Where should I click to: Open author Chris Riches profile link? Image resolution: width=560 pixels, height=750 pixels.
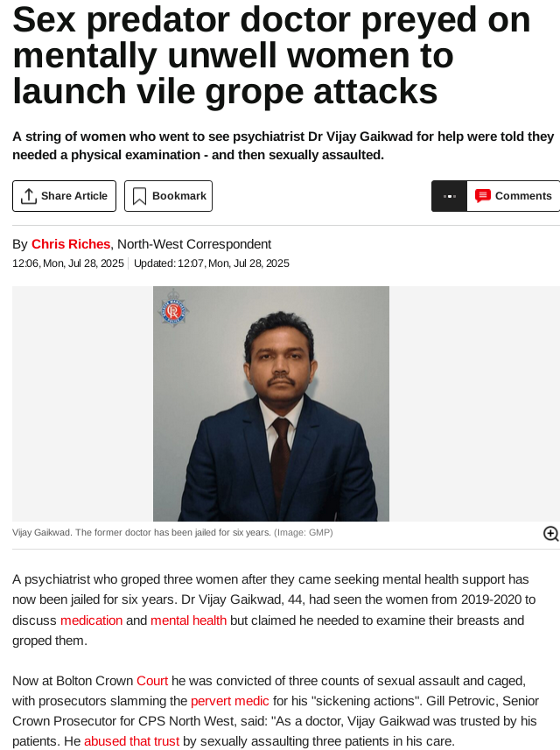point(71,244)
